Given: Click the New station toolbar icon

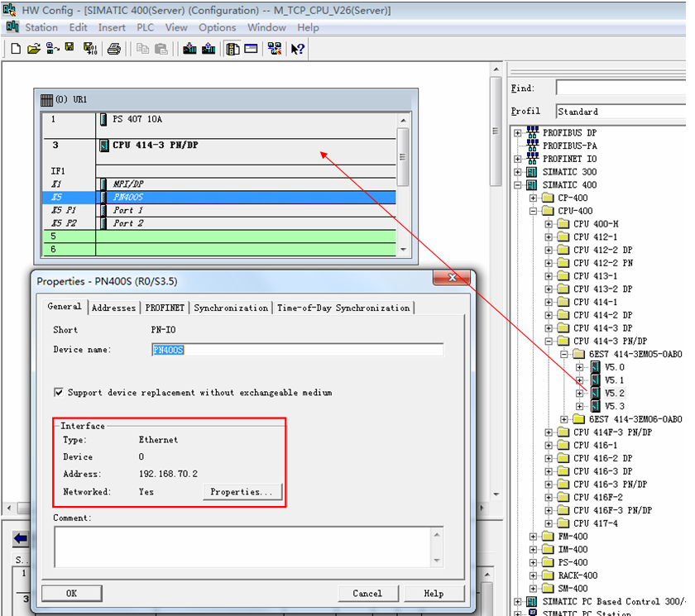Looking at the screenshot, I should tap(16, 49).
